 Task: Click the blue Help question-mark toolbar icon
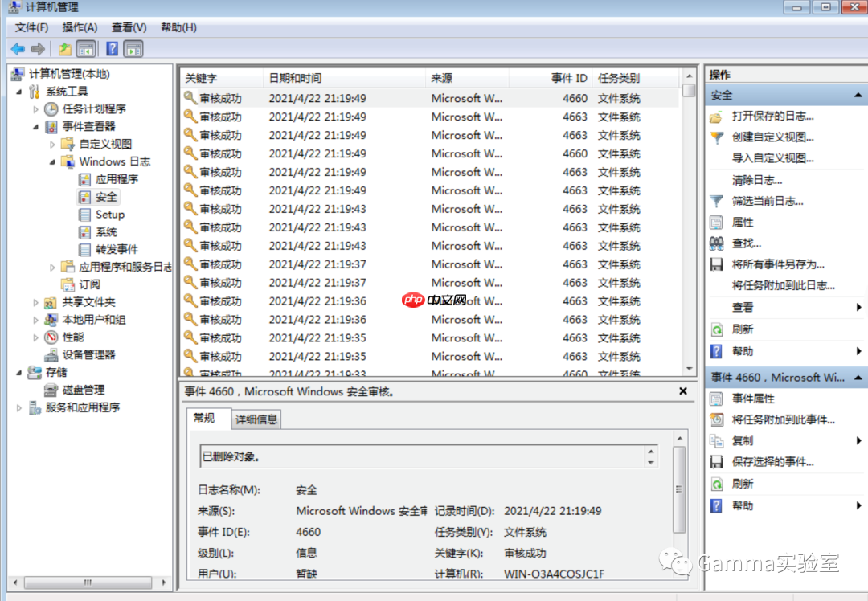(112, 49)
